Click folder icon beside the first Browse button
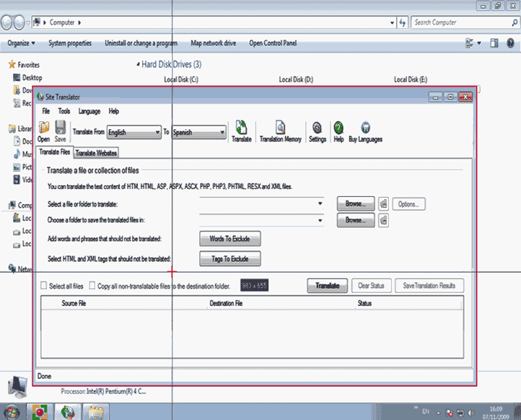The height and width of the screenshot is (420, 521). coord(383,204)
